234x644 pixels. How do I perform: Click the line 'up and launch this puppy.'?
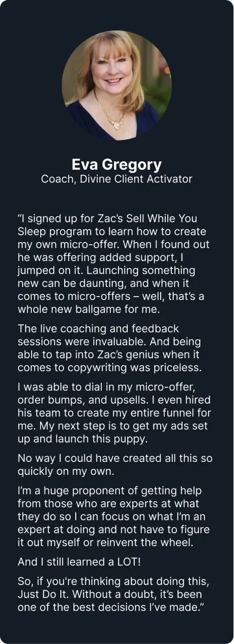[x=82, y=438]
